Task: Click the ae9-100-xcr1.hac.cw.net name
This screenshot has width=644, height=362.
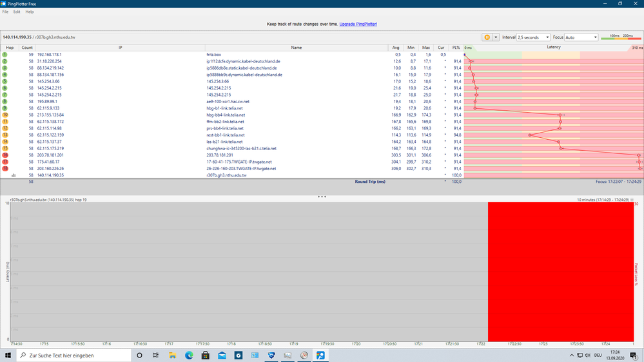Action: click(x=228, y=101)
